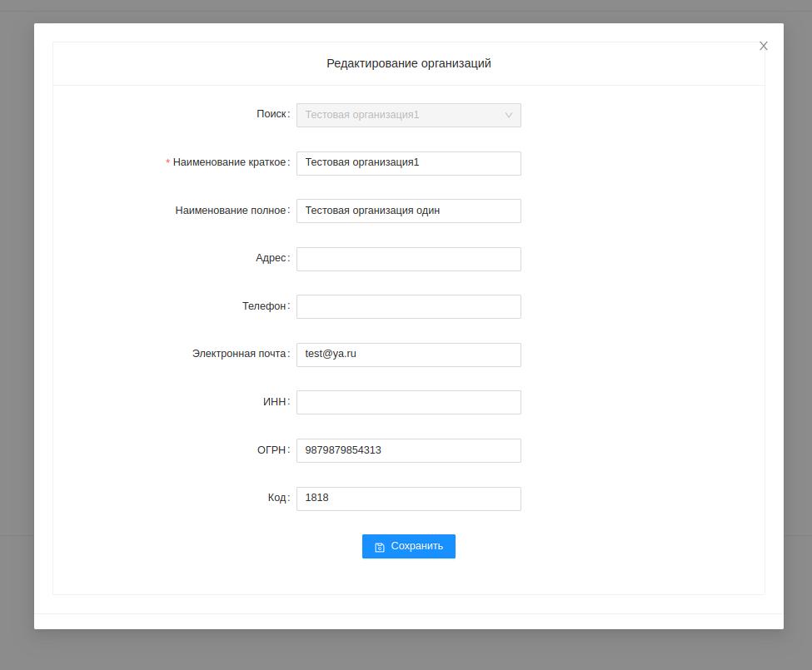Select the ОГРН field containing 9879879854313
Screen dimensions: 812x670
click(408, 450)
